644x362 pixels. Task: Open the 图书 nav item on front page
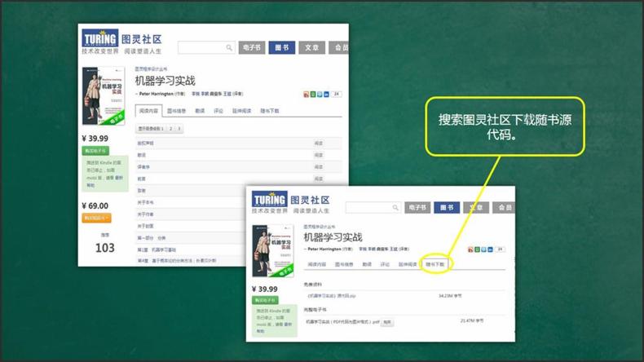447,208
